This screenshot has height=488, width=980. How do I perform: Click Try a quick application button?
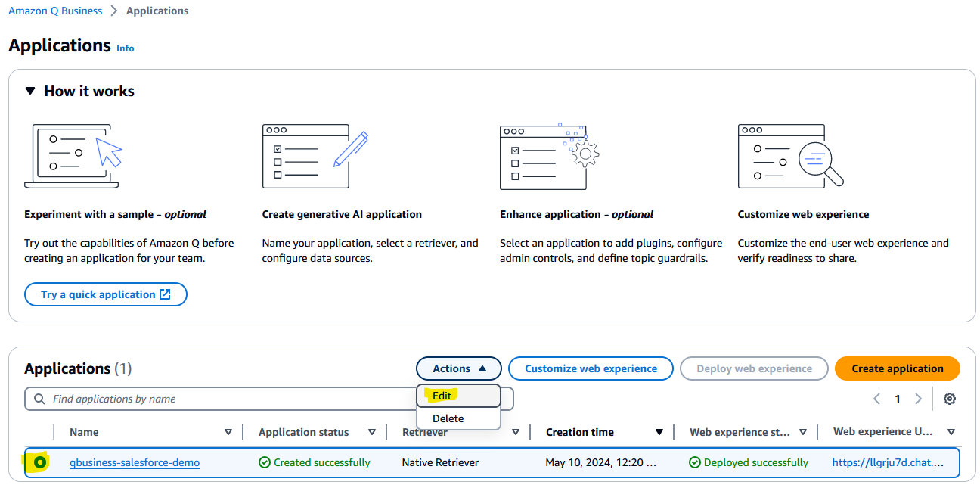point(106,294)
